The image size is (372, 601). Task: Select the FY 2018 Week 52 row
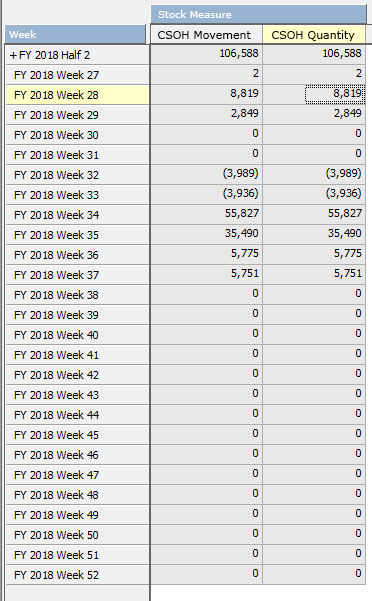coord(77,575)
